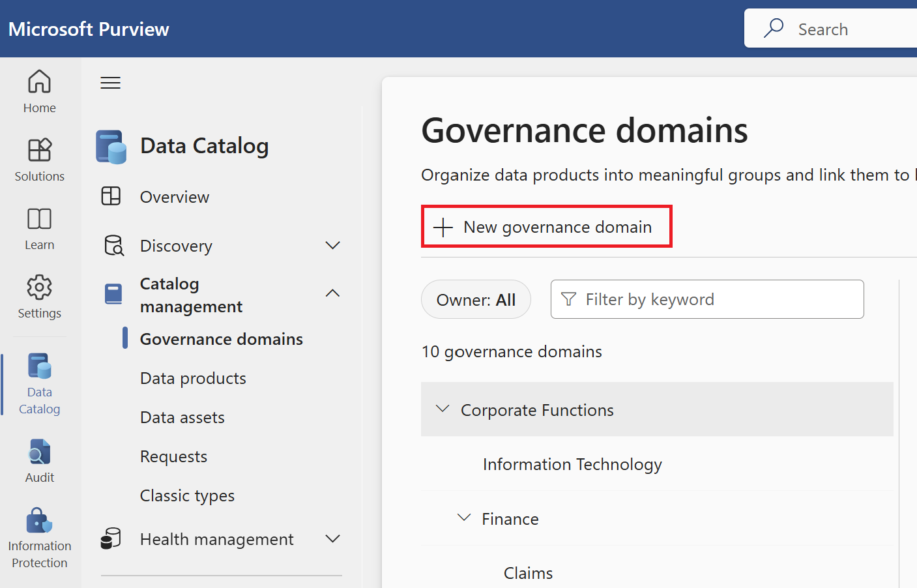Click the Health management menu label
This screenshot has height=588, width=917.
pyautogui.click(x=216, y=539)
